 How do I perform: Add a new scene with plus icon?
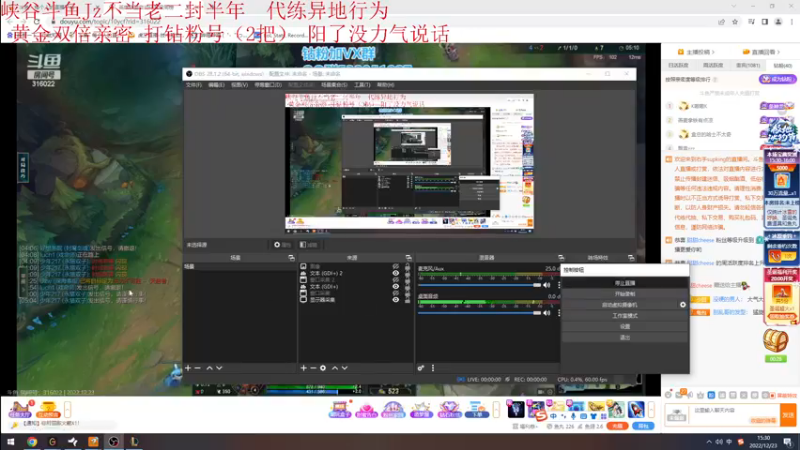(188, 368)
